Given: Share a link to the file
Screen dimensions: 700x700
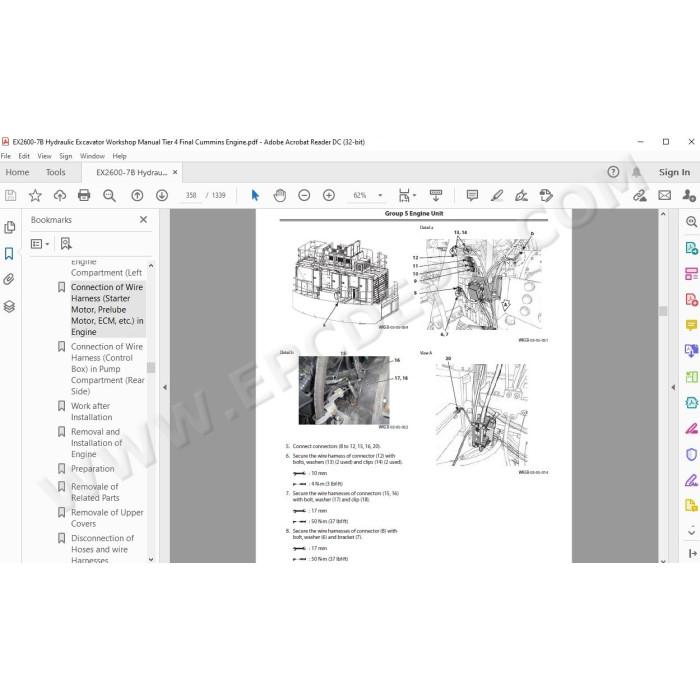Looking at the screenshot, I should 639,195.
